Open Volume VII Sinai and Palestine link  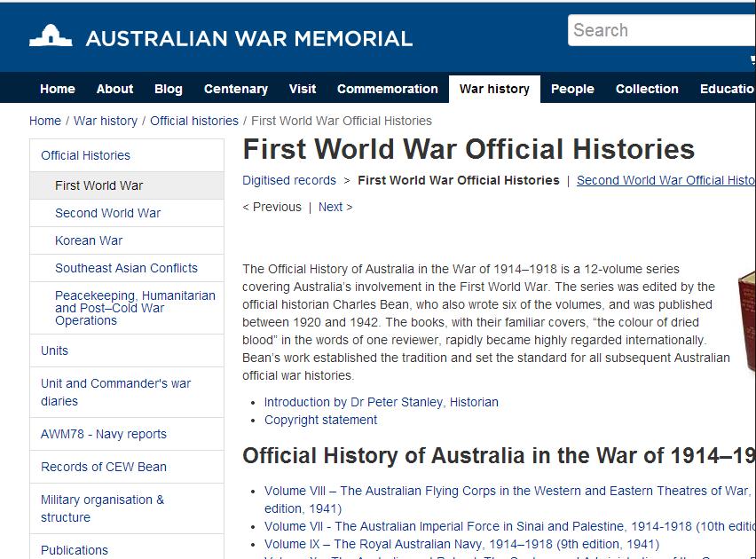coord(509,526)
